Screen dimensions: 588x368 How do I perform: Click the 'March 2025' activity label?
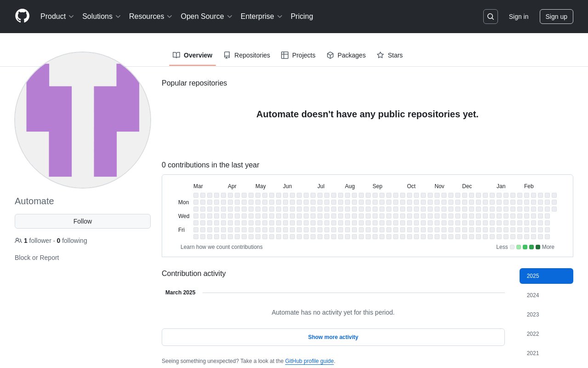[x=181, y=293]
